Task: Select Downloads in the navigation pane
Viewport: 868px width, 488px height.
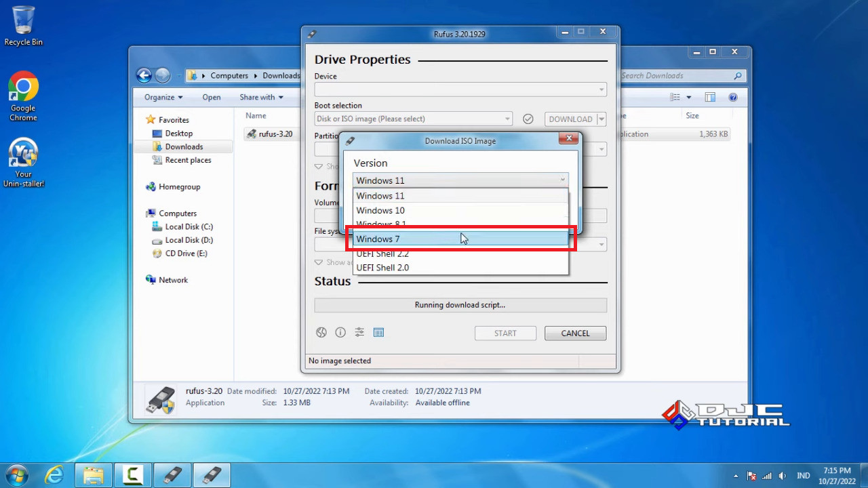Action: (184, 146)
